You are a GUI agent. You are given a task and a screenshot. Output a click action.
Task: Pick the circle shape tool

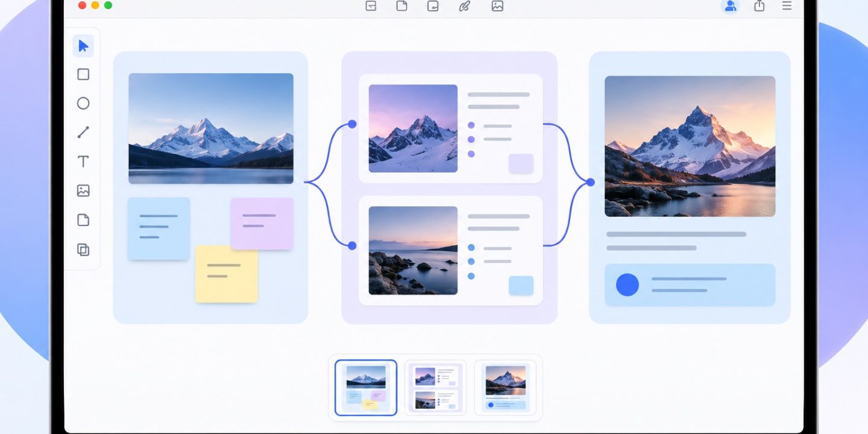tap(83, 103)
